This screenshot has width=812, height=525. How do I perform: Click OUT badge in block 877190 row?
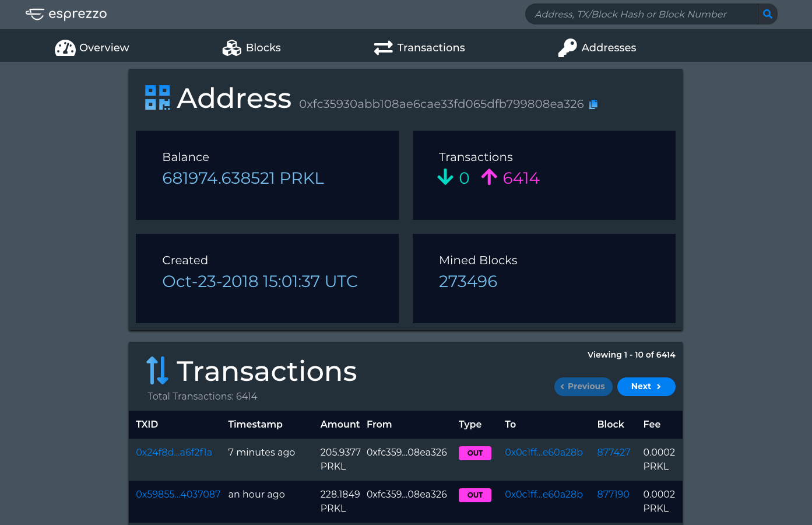click(x=475, y=495)
